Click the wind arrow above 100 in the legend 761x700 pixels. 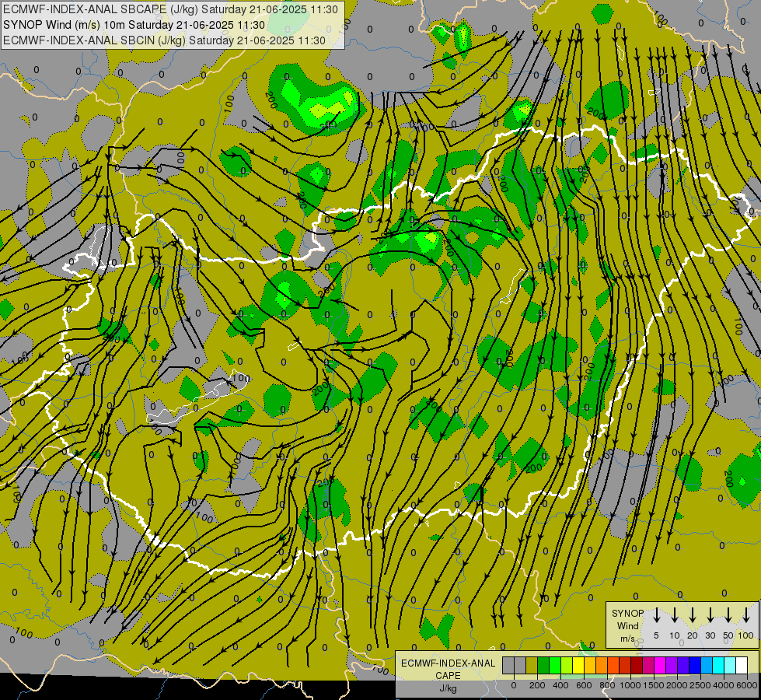(746, 615)
